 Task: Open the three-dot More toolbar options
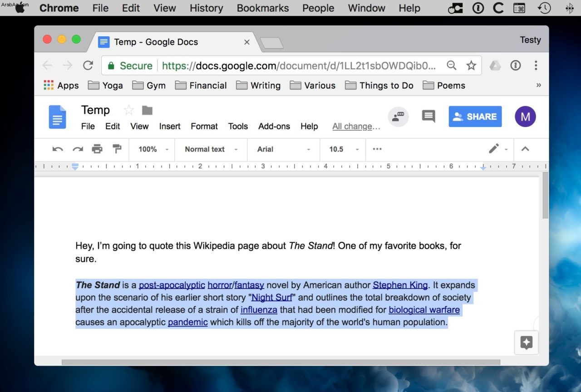[x=377, y=149]
